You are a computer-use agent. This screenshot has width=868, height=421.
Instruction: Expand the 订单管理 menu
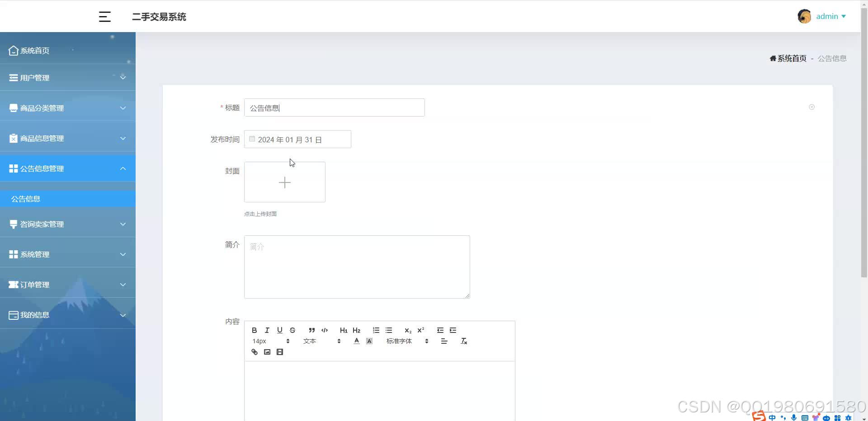(68, 285)
